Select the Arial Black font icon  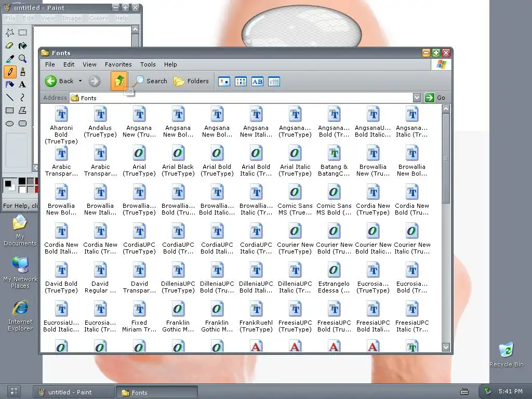click(178, 153)
